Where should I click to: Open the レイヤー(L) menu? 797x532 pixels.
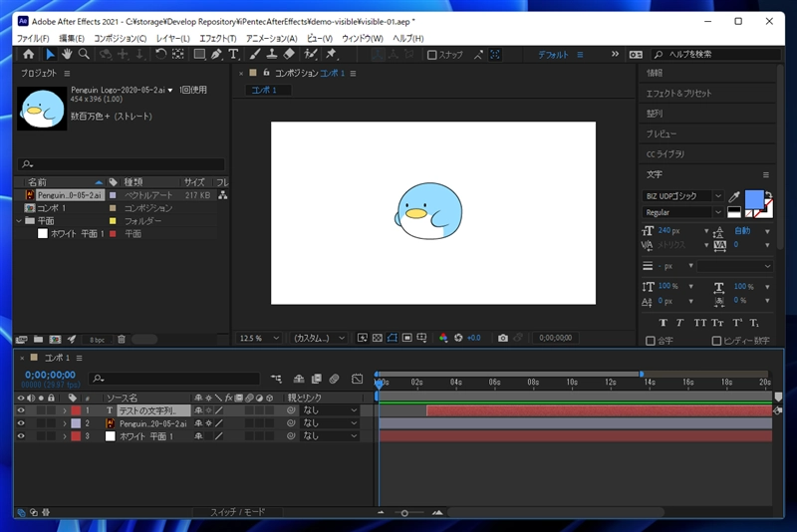172,39
